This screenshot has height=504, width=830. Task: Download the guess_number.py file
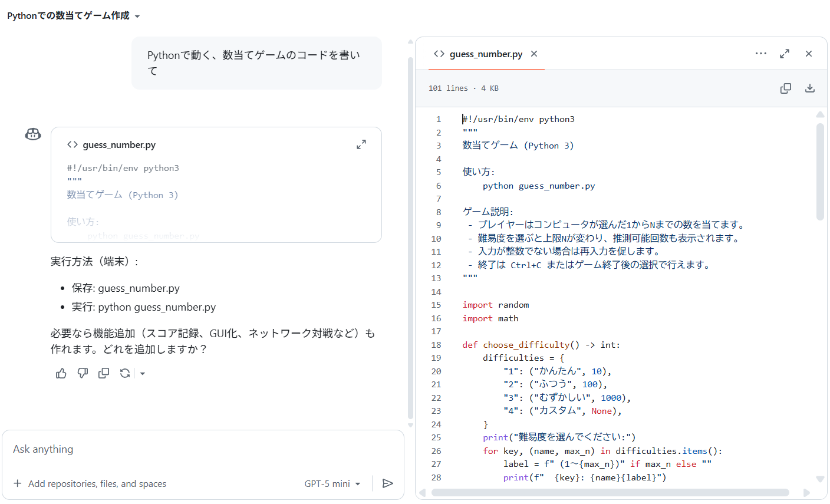point(809,87)
